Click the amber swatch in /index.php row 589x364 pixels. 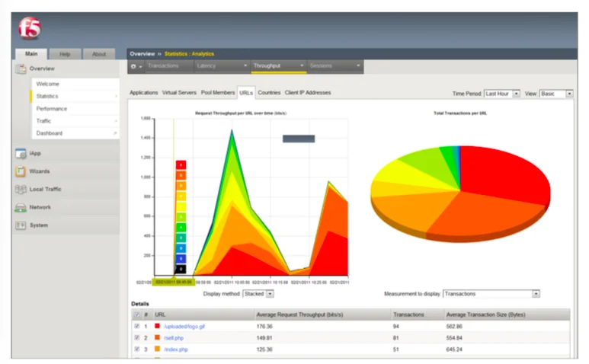158,349
